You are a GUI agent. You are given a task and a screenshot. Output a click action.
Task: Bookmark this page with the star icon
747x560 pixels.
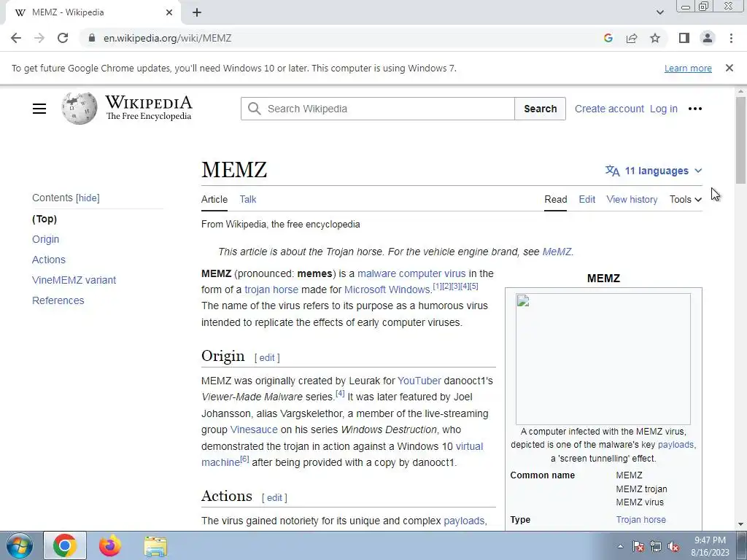pos(655,38)
